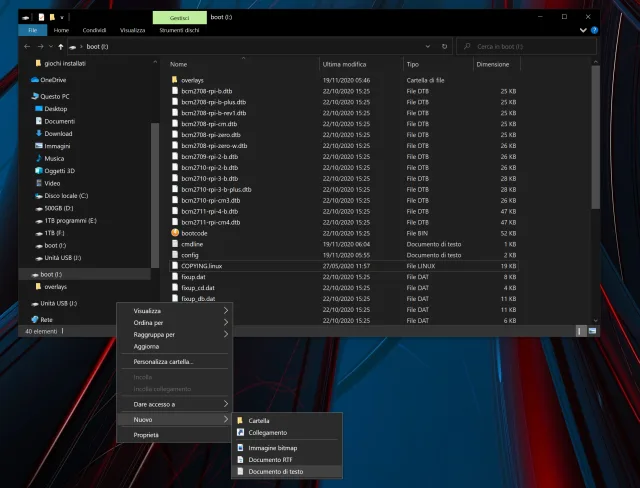This screenshot has width=640, height=488.
Task: Sort by the Dimensione column header
Action: (497, 64)
